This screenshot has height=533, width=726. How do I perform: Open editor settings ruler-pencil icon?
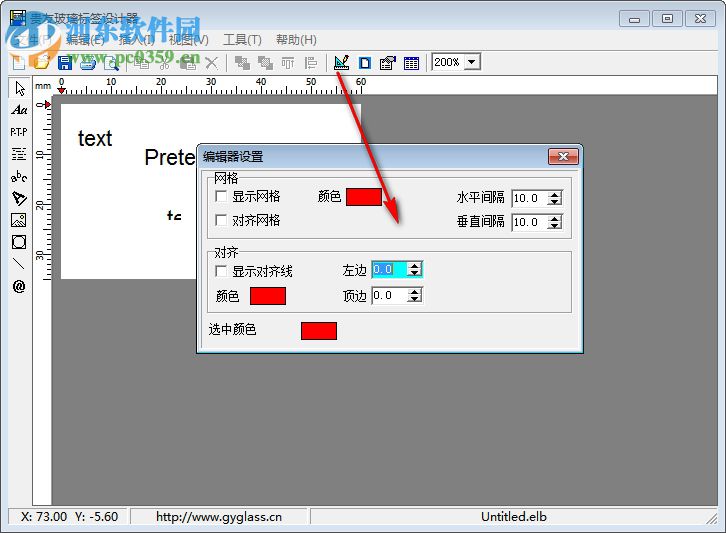pos(342,63)
